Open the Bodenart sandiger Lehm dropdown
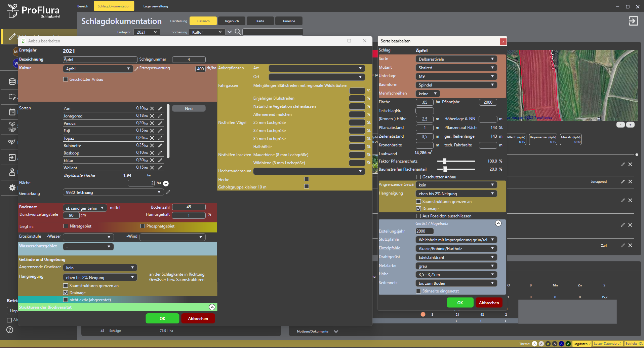This screenshot has width=644, height=348. point(85,208)
